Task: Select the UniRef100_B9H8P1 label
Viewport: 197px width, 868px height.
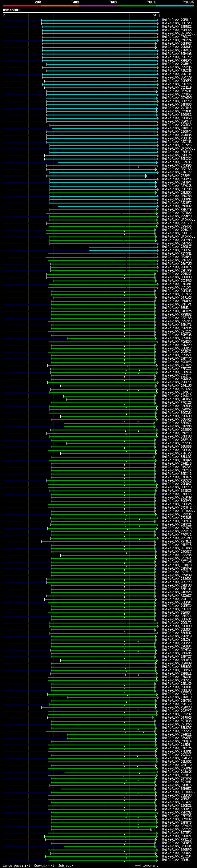Action: 177,836
